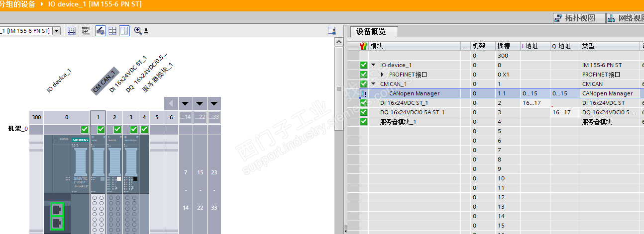Image resolution: width=644 pixels, height=234 pixels.
Task: Click green check status of IO device_1 row
Action: 363,65
